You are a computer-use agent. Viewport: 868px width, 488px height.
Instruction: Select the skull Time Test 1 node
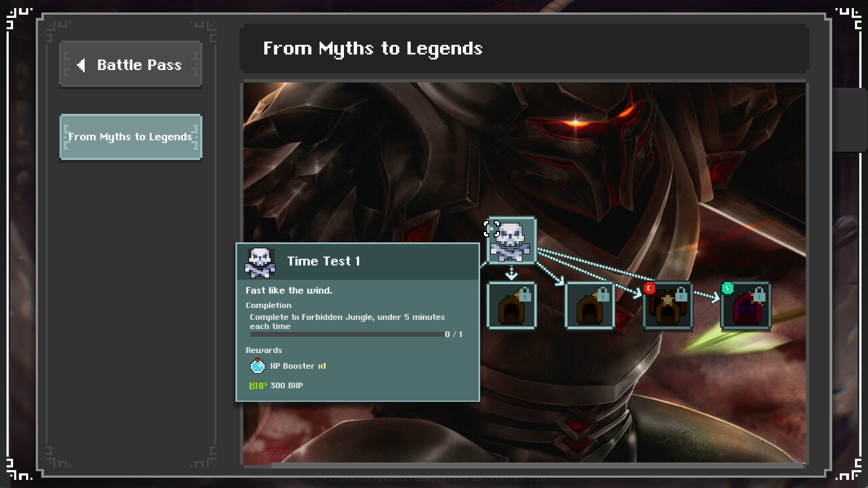pos(512,240)
